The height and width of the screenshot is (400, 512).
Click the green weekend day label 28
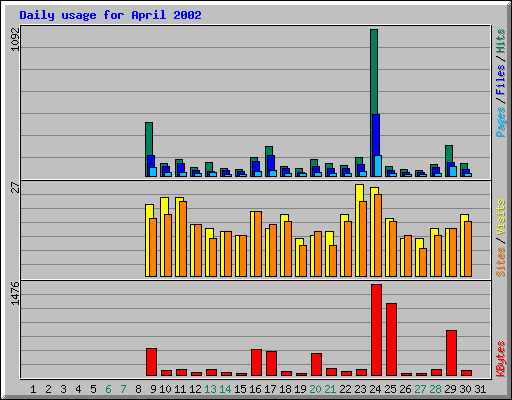click(x=435, y=389)
